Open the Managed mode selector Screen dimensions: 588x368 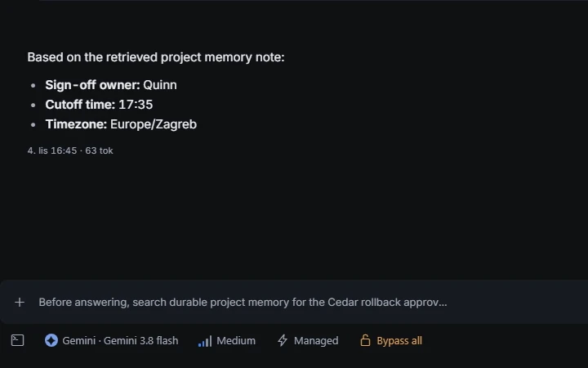coord(308,340)
